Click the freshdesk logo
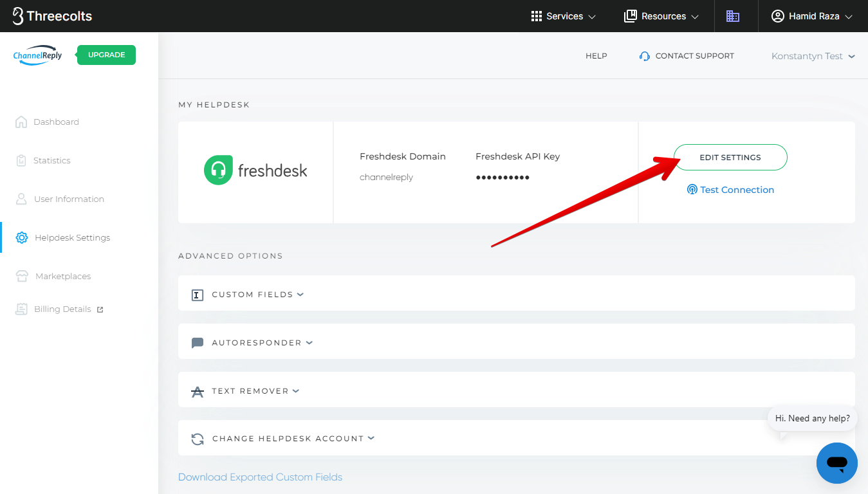 tap(255, 170)
